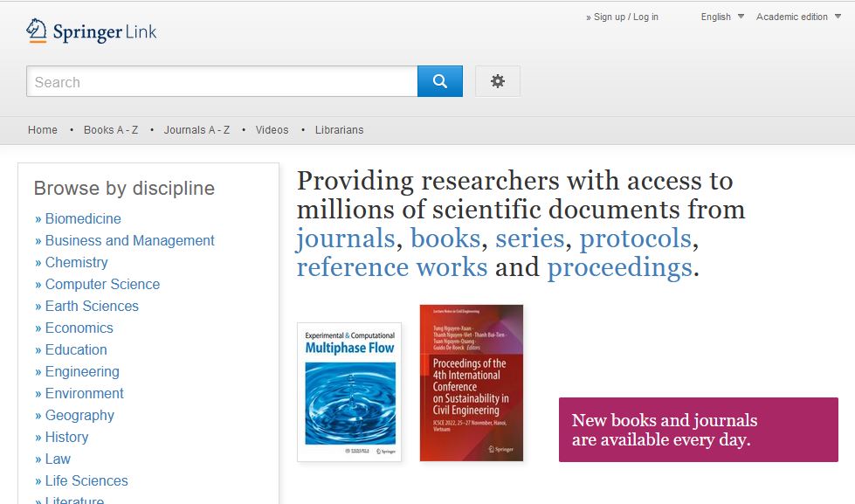Image resolution: width=855 pixels, height=504 pixels.
Task: Browse the Earth Sciences discipline
Action: coord(92,306)
